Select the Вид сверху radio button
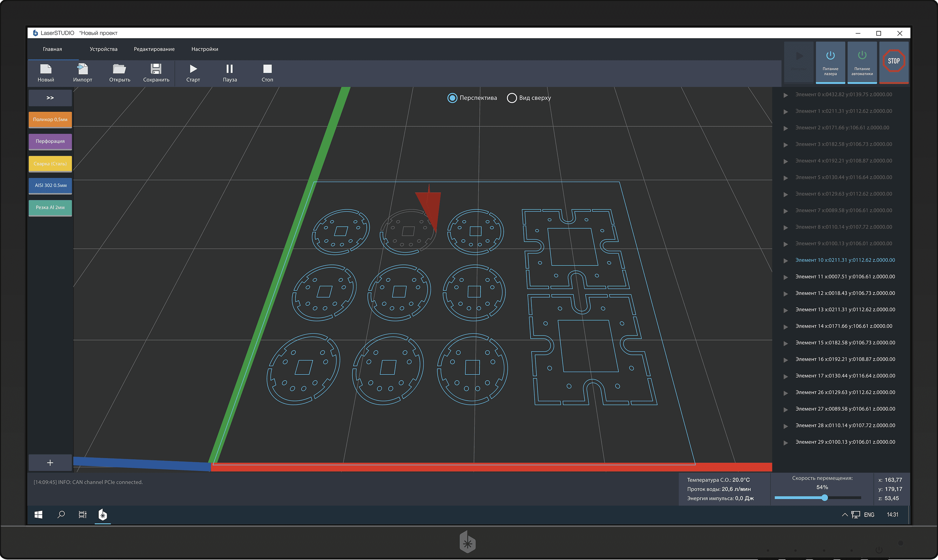The width and height of the screenshot is (938, 560). tap(512, 98)
